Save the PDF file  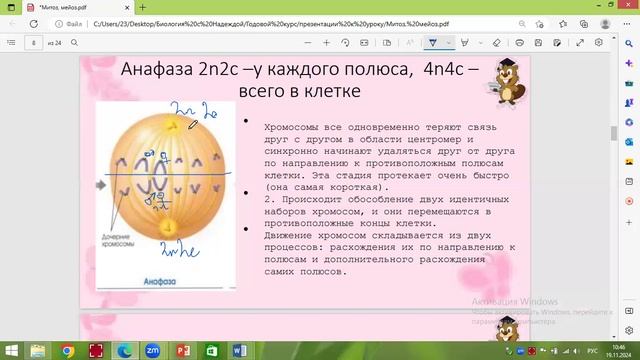click(538, 42)
